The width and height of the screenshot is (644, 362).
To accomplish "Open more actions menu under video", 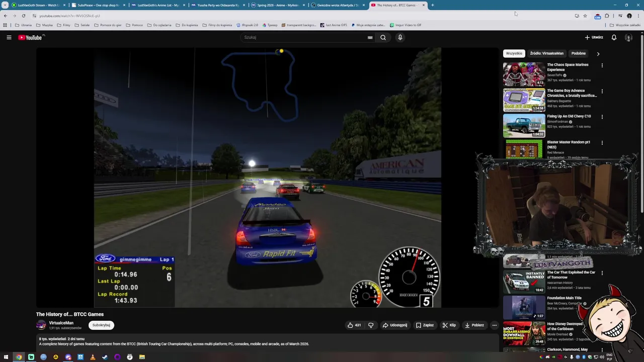I will [494, 325].
